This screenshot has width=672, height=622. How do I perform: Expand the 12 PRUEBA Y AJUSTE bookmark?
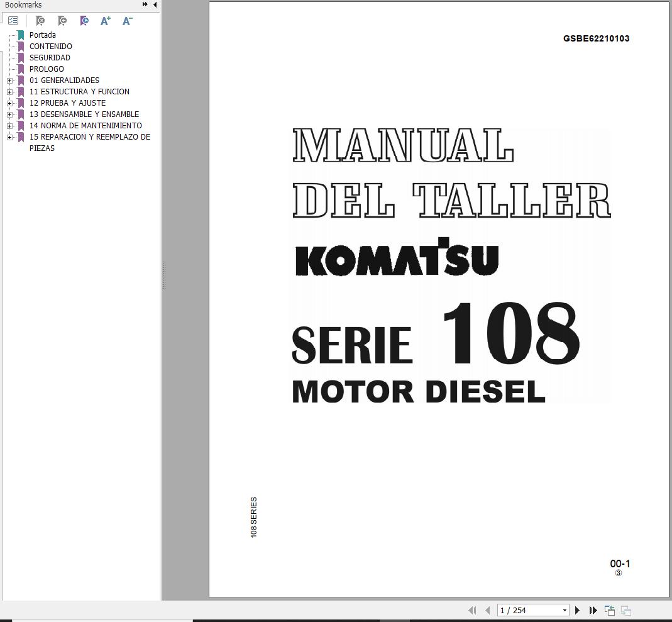click(x=9, y=103)
